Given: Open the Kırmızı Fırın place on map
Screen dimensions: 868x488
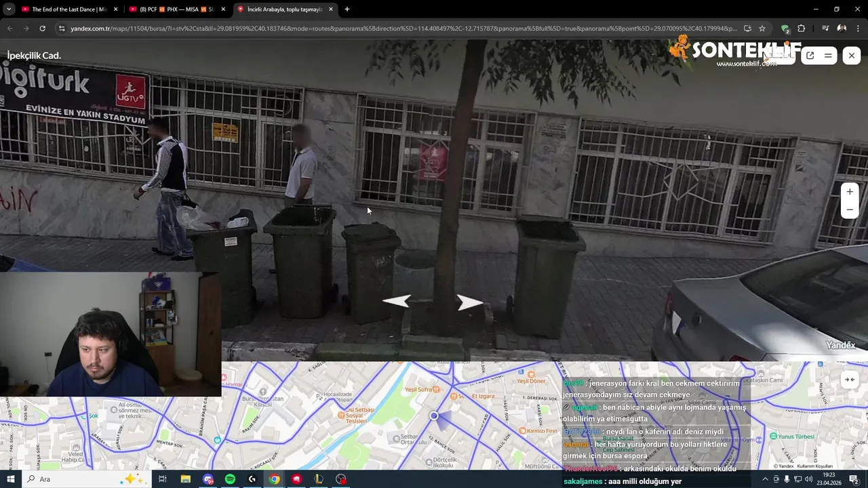Looking at the screenshot, I should pos(537,431).
